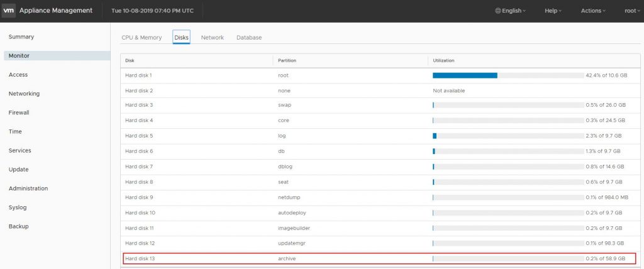Select the Disks tab
The image size is (644, 269).
pyautogui.click(x=181, y=38)
